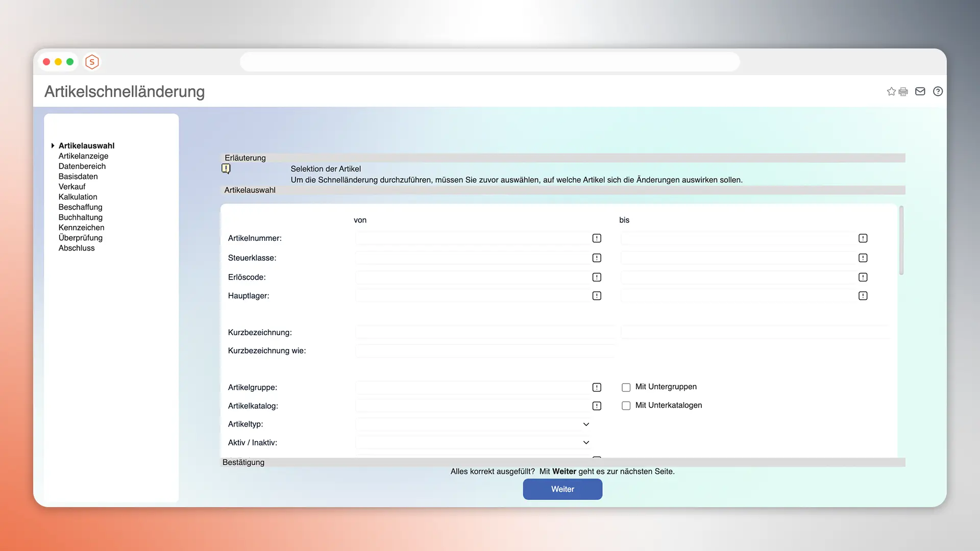Click into the Kurzbezeichnung wie input field
The image size is (980, 551).
485,351
